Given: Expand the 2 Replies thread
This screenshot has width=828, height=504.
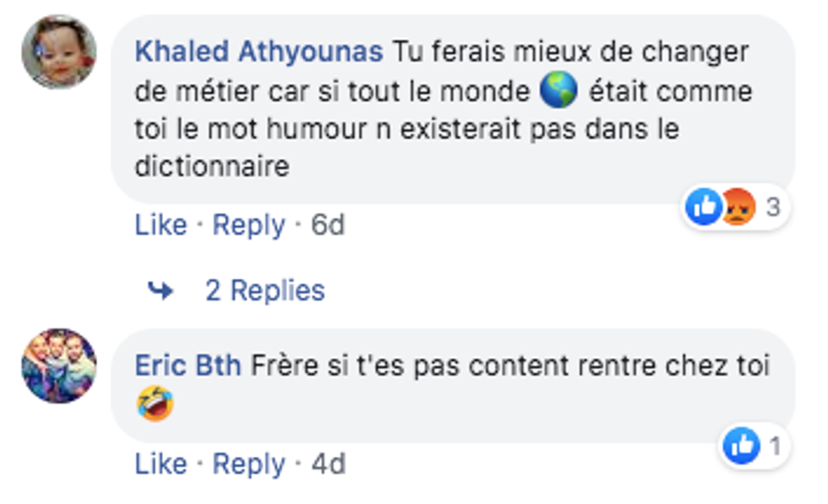Looking at the screenshot, I should click(x=264, y=291).
